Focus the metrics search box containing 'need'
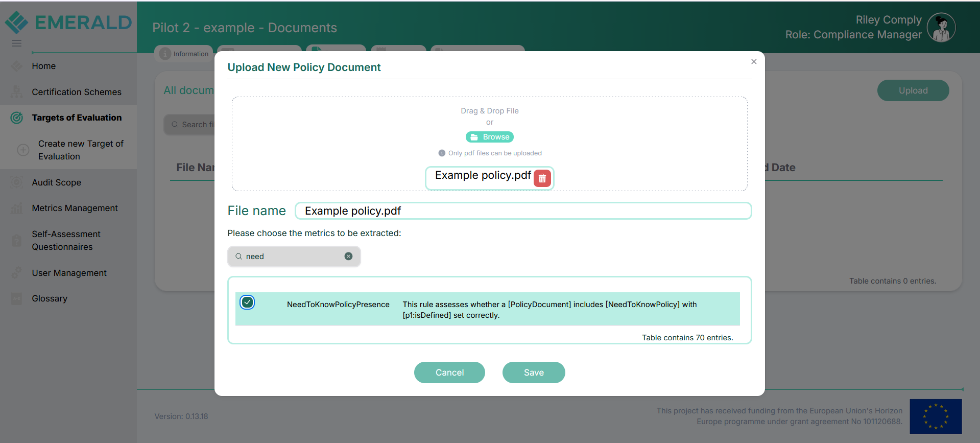Image resolution: width=980 pixels, height=443 pixels. click(x=294, y=257)
